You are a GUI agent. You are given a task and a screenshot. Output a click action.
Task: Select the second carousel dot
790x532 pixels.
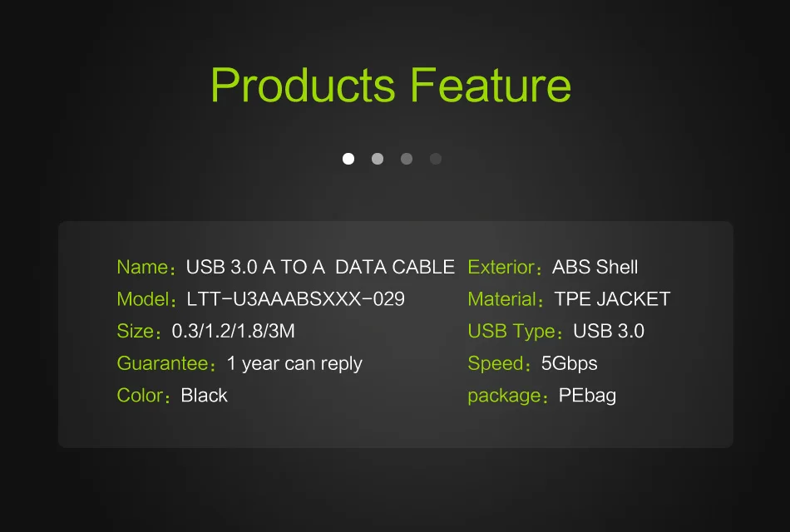(x=378, y=159)
